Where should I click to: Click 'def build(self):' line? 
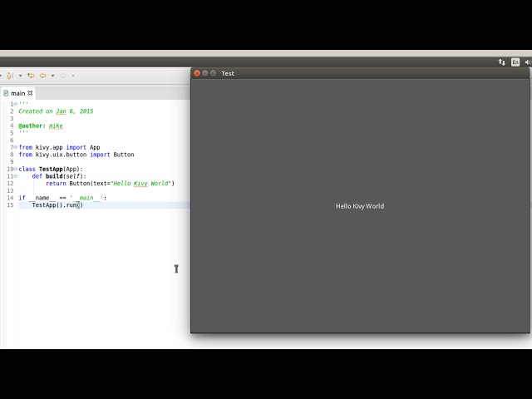click(x=59, y=176)
